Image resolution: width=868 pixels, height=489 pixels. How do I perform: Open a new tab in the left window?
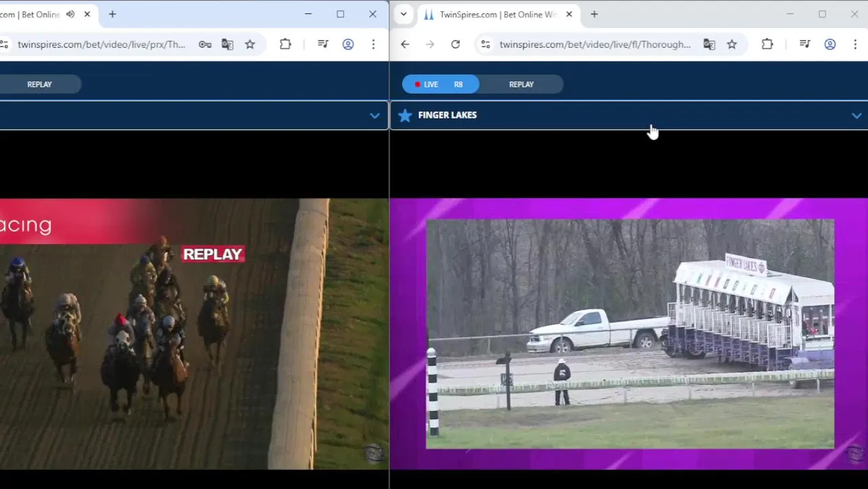(x=112, y=14)
